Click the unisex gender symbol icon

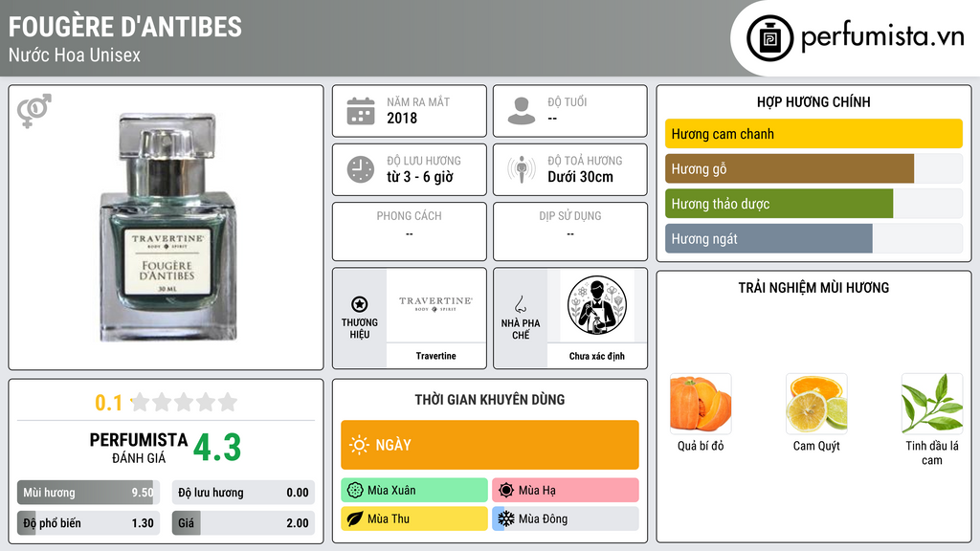(x=34, y=111)
